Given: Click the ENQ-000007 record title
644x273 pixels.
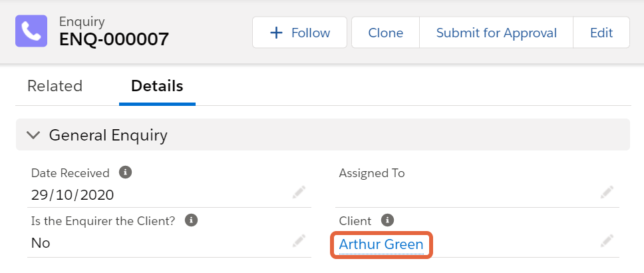Looking at the screenshot, I should click(x=114, y=39).
